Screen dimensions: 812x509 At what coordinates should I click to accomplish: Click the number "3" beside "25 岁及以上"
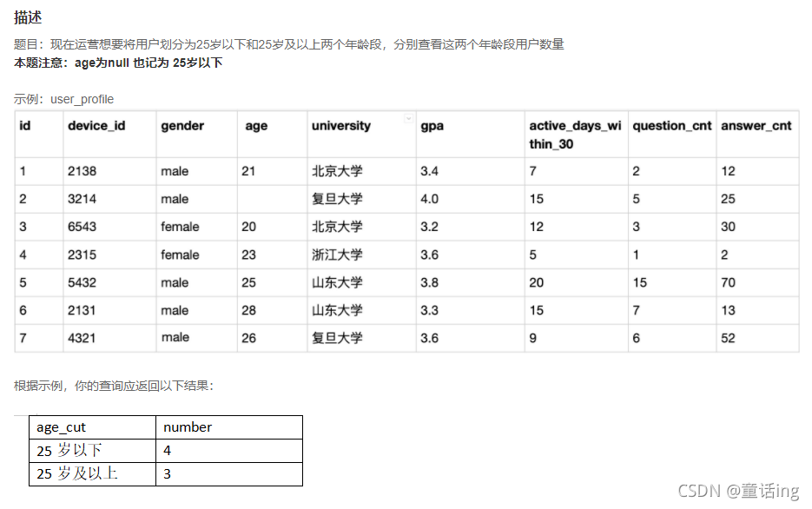pos(167,473)
